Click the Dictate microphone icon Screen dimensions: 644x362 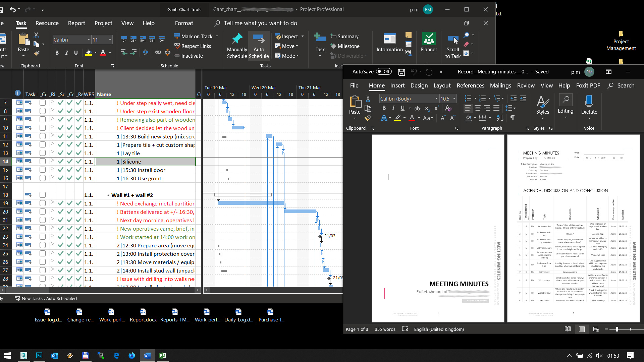(x=589, y=101)
